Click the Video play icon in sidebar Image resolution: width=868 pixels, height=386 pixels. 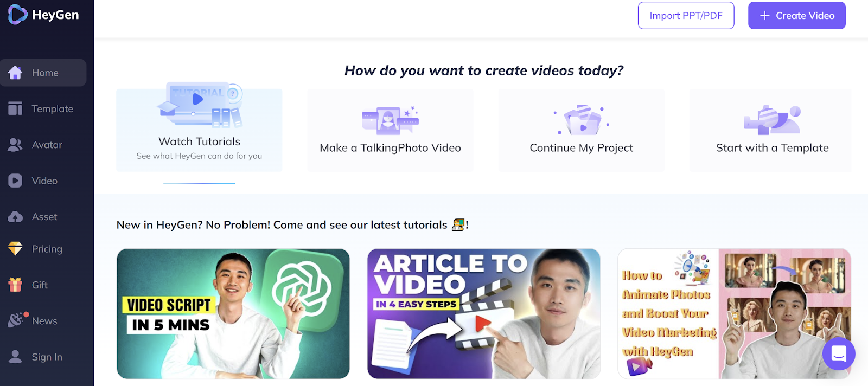pyautogui.click(x=15, y=181)
